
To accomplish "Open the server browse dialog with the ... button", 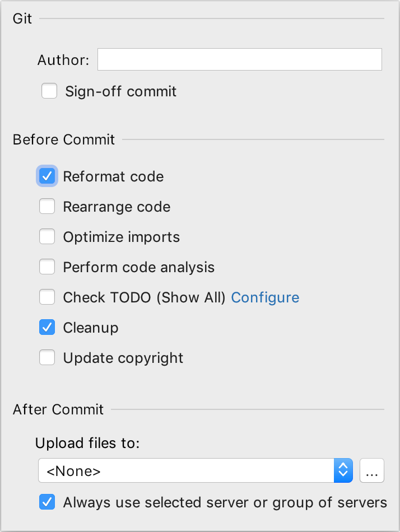I will click(372, 470).
